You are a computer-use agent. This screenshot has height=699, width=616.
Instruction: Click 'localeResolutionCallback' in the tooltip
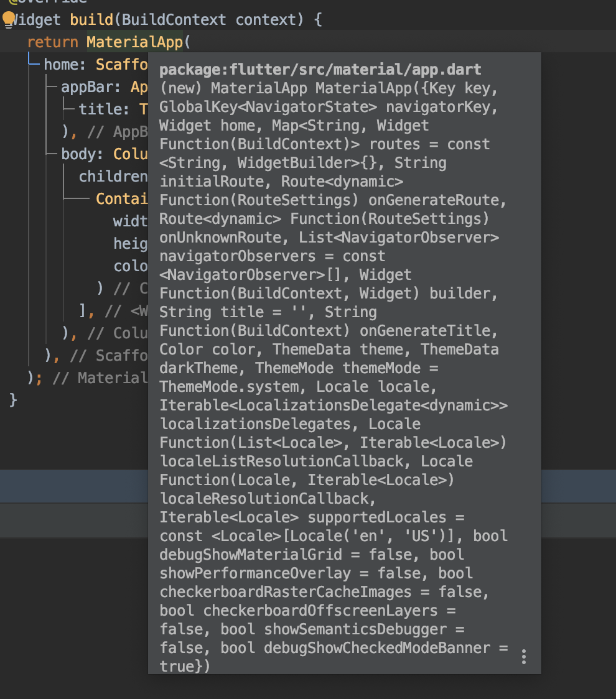[x=264, y=498]
